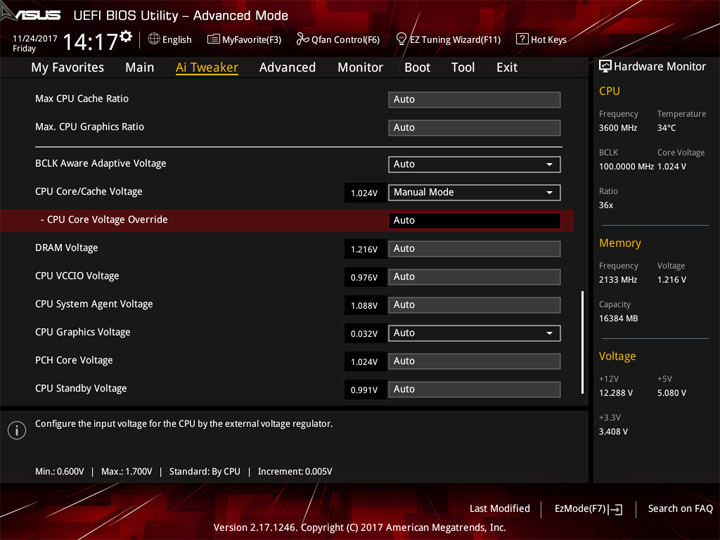Open the Tool tab
This screenshot has height=540, width=720.
(463, 68)
